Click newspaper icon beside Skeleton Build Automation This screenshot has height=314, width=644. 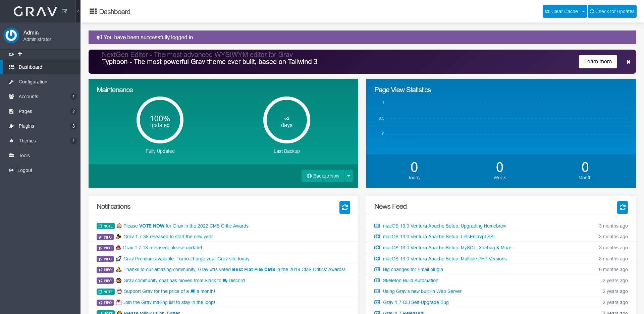pos(377,280)
